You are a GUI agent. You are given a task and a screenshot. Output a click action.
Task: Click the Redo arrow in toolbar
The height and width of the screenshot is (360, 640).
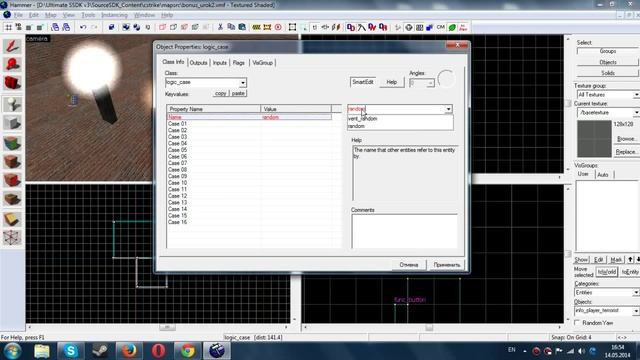click(94, 27)
